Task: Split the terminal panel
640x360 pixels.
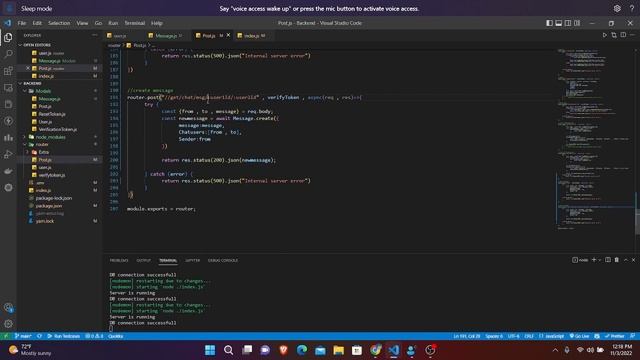Action: click(x=608, y=260)
